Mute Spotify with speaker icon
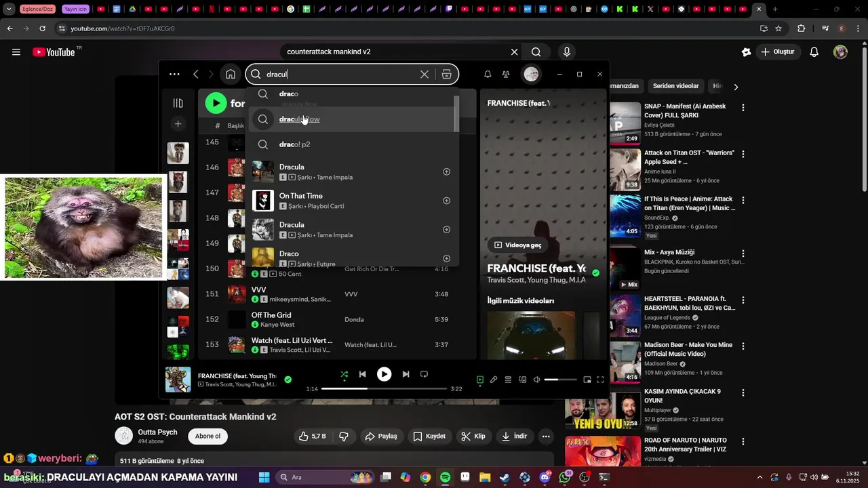This screenshot has width=868, height=488. coord(536,380)
